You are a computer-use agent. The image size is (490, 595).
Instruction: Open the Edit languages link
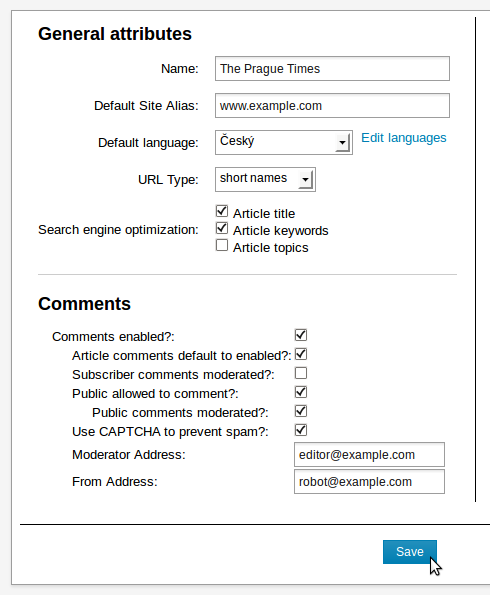click(403, 138)
